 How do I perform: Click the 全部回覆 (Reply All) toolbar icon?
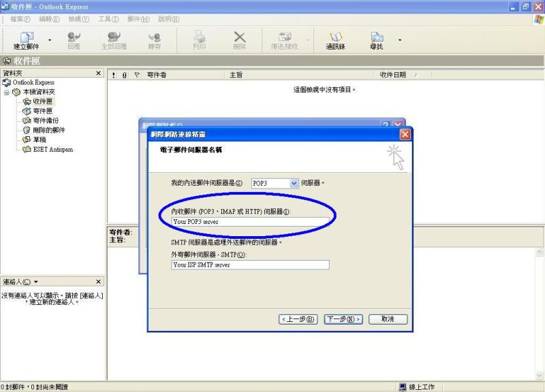114,40
